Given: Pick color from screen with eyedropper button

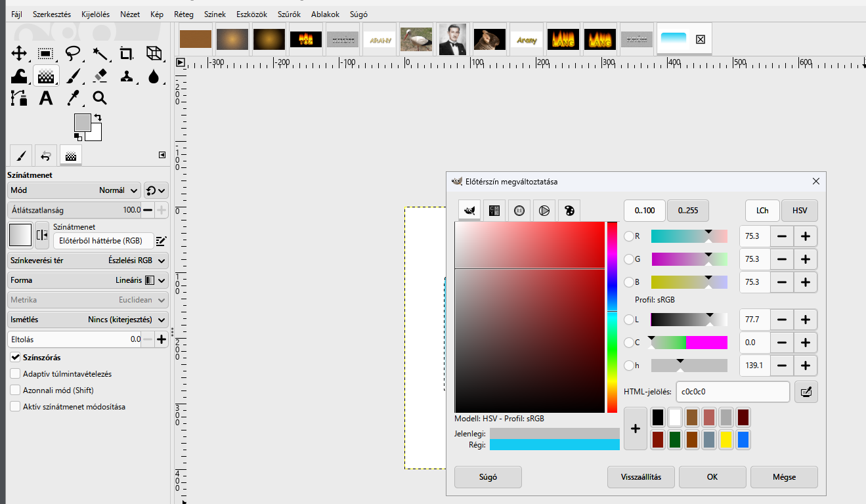Looking at the screenshot, I should [x=806, y=392].
